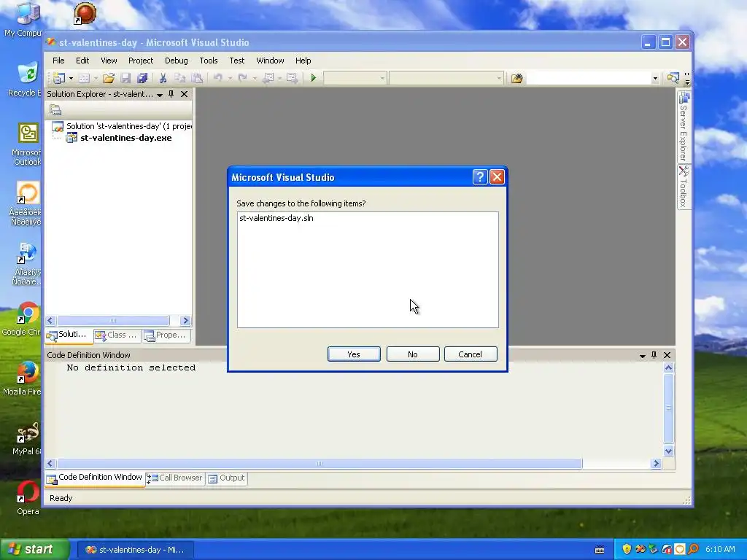The width and height of the screenshot is (747, 560).
Task: Open the Debug menu
Action: tap(177, 61)
